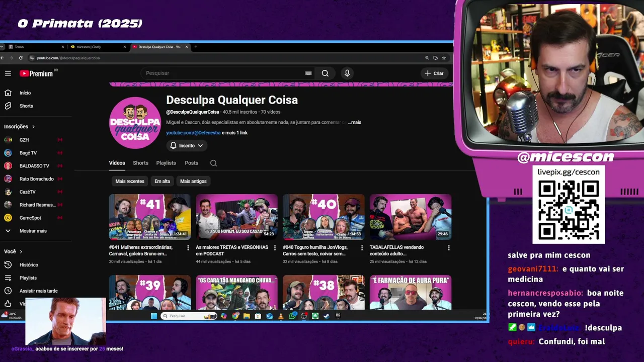
Task: Switch to the Vídeos tab
Action: [x=117, y=163]
